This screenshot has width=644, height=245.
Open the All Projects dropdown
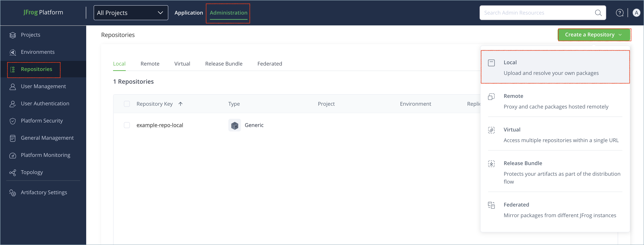pos(131,13)
